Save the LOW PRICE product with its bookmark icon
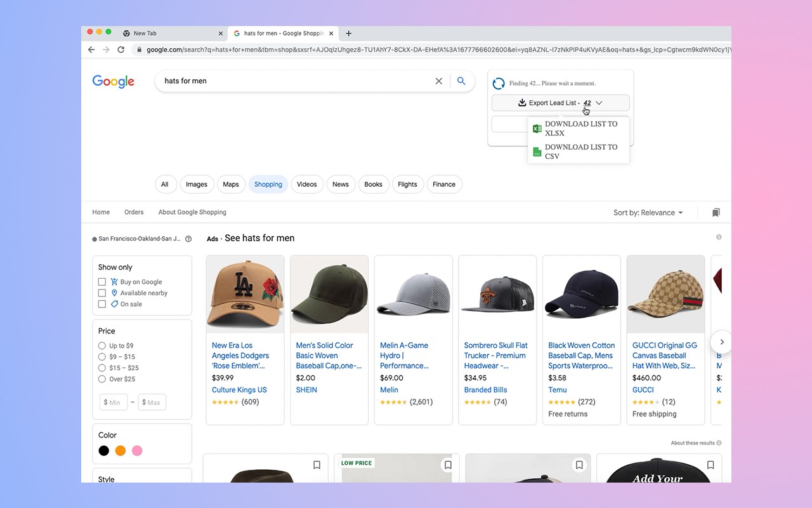812x508 pixels. click(x=448, y=465)
